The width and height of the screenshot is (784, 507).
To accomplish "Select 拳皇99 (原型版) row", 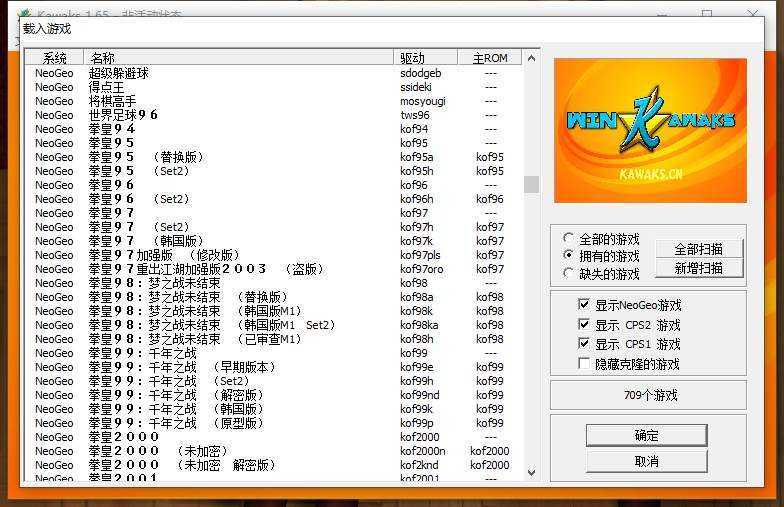I will tap(274, 423).
